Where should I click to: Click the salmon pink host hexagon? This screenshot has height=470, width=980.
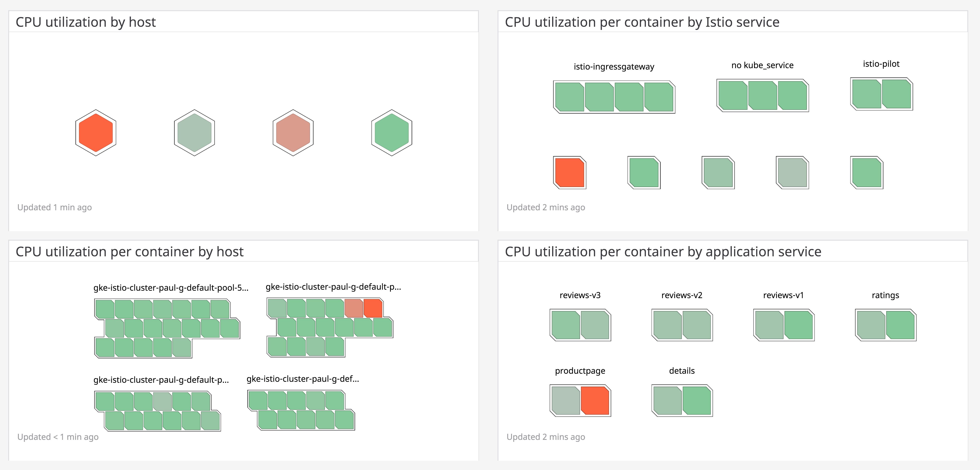[x=293, y=133]
